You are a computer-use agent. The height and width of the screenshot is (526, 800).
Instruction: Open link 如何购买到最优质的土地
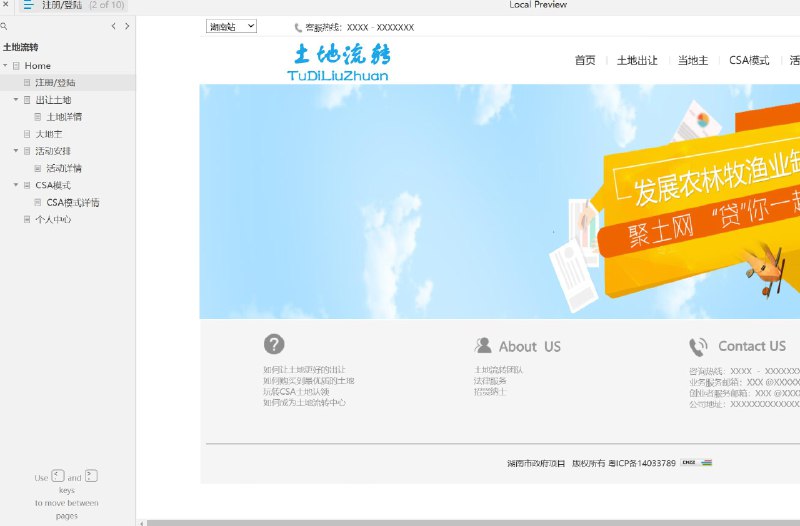point(309,381)
